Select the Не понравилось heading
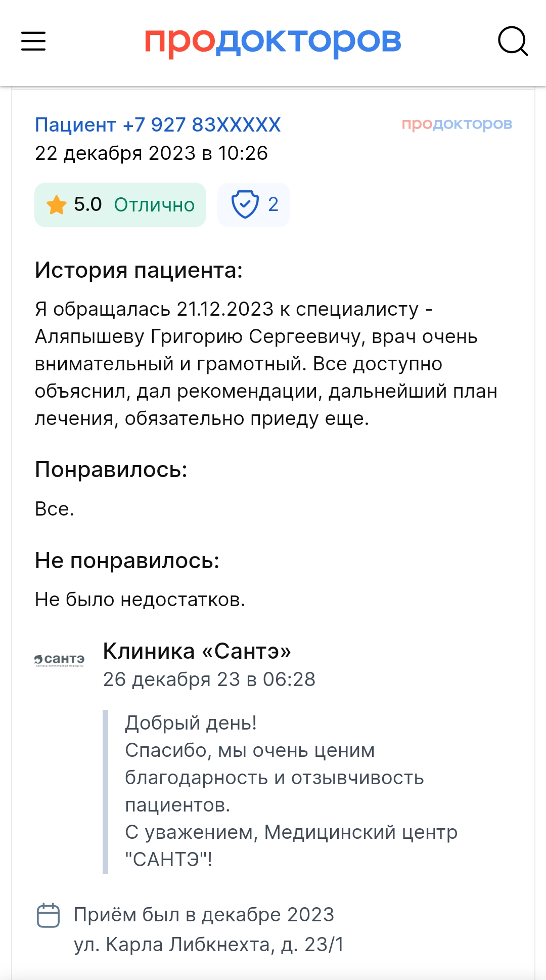Screen dimensions: 546x980 coord(127,561)
